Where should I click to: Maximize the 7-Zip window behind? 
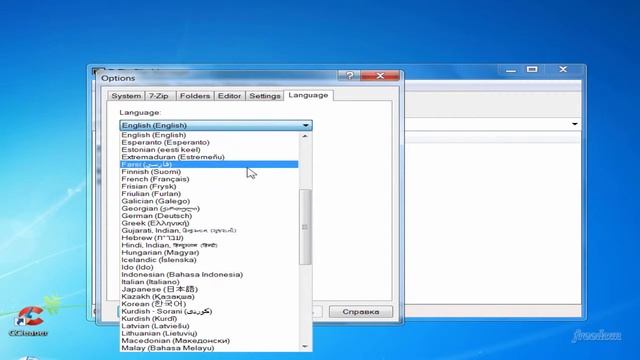pos(532,69)
